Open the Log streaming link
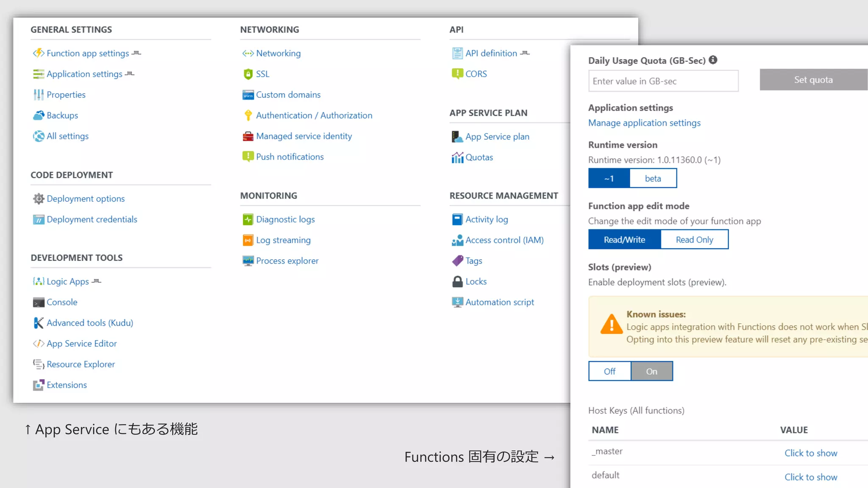 (283, 240)
